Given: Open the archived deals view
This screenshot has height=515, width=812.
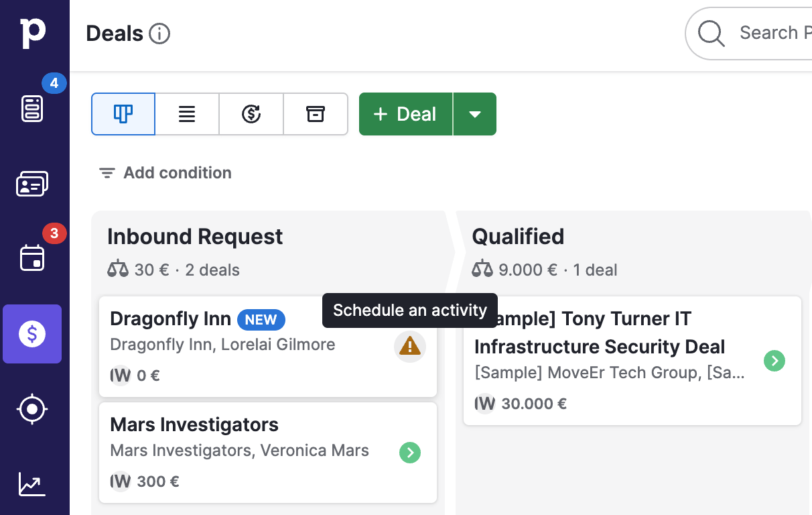Looking at the screenshot, I should click(x=316, y=114).
